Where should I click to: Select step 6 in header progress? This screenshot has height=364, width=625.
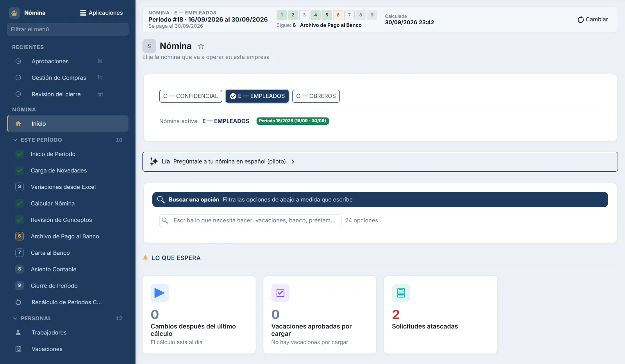click(338, 15)
